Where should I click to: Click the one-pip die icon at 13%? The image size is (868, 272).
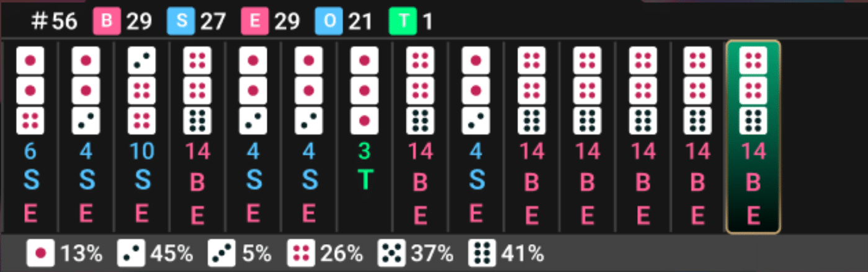[41, 253]
